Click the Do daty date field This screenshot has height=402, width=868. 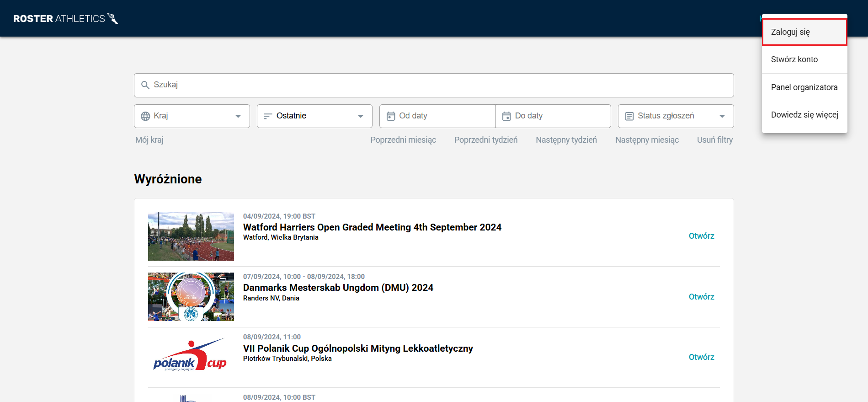(553, 116)
